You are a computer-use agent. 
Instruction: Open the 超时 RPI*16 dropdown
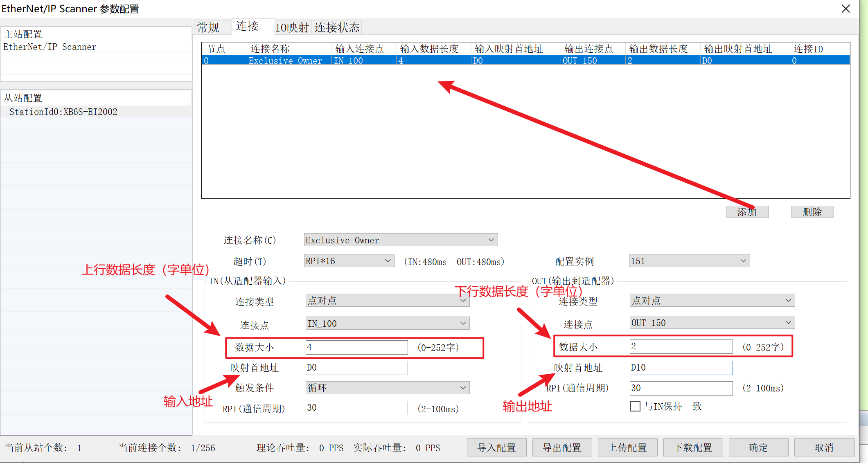[349, 261]
